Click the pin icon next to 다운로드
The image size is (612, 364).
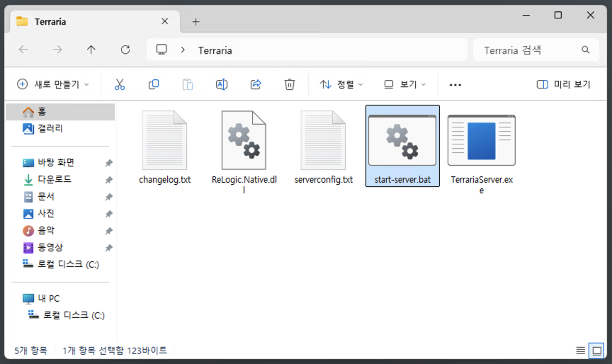point(109,180)
